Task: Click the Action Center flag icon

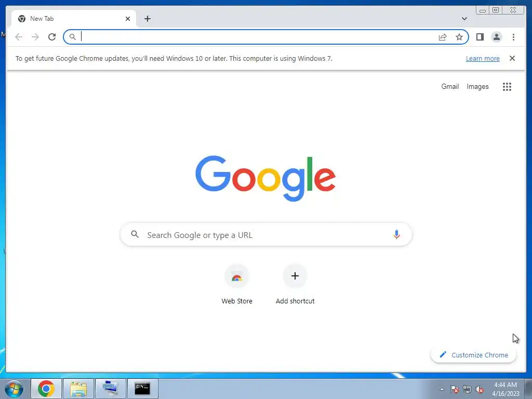Action: click(455, 389)
